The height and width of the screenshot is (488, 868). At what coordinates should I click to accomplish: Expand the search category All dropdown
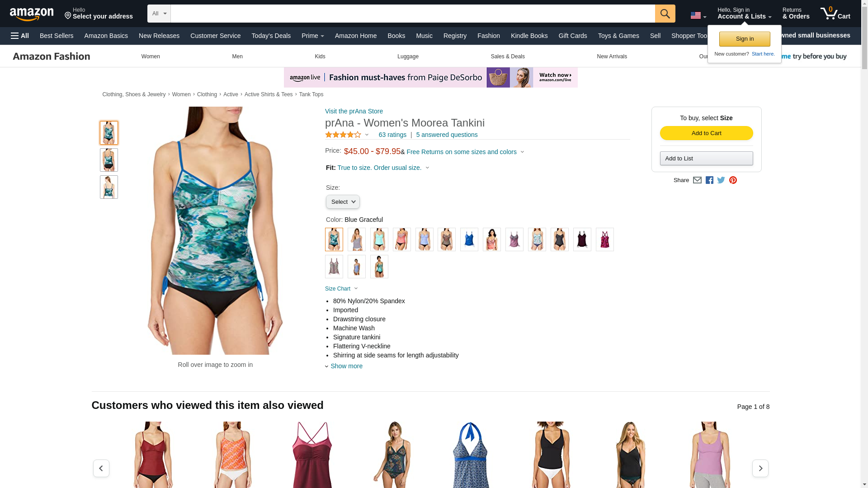(x=159, y=14)
